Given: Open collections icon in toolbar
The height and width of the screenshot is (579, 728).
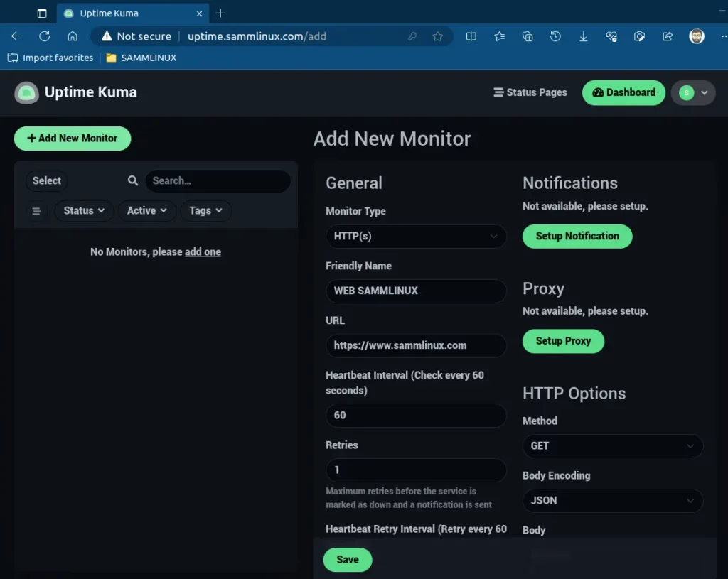Looking at the screenshot, I should click(x=528, y=36).
